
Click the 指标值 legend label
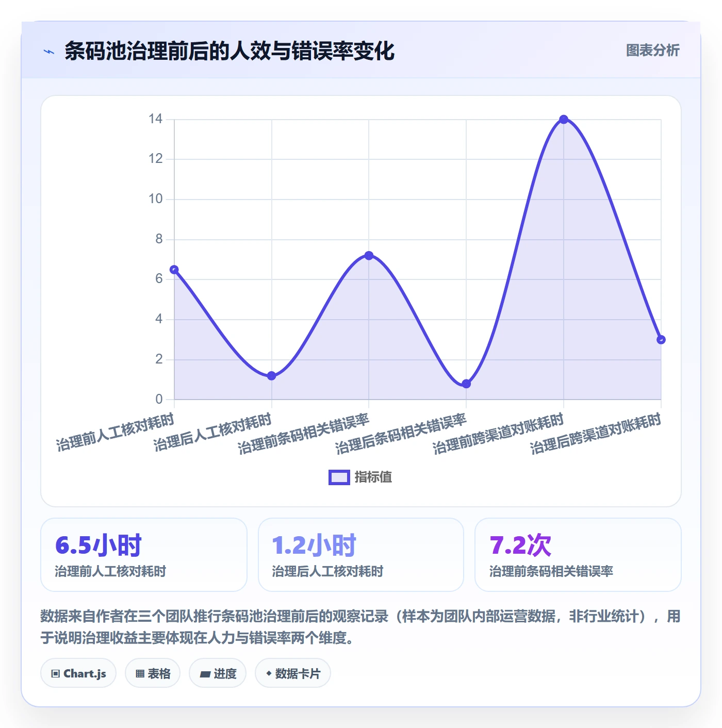tap(373, 477)
